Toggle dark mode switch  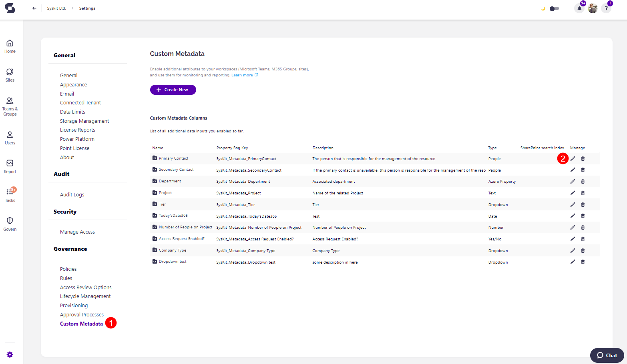[554, 8]
